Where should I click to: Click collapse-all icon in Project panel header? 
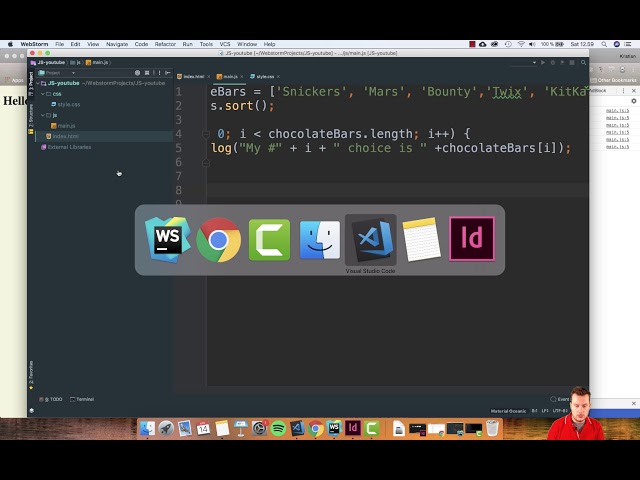pyautogui.click(x=147, y=73)
